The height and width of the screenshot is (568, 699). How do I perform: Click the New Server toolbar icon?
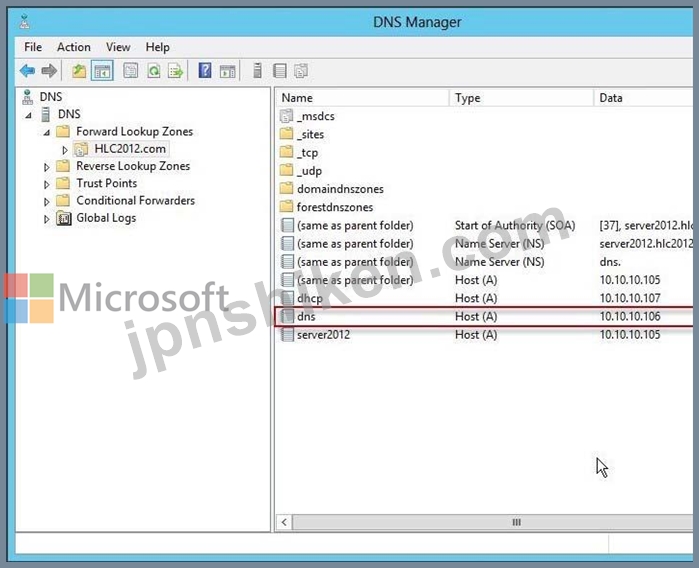point(257,70)
